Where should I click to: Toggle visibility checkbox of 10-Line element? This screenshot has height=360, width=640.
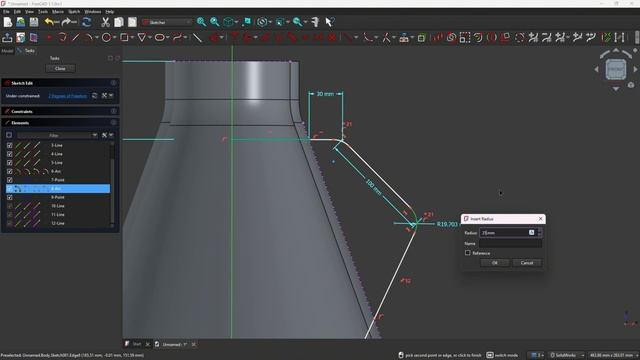[9, 206]
